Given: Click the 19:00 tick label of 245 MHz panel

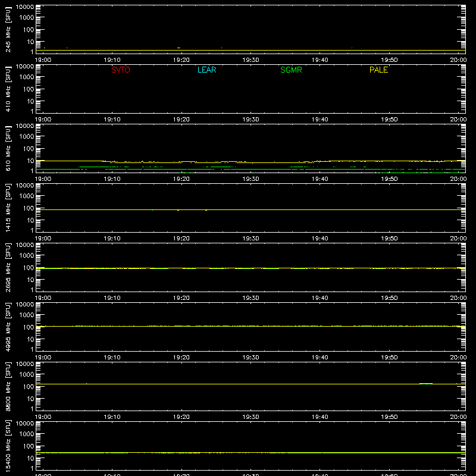Looking at the screenshot, I should [43, 60].
